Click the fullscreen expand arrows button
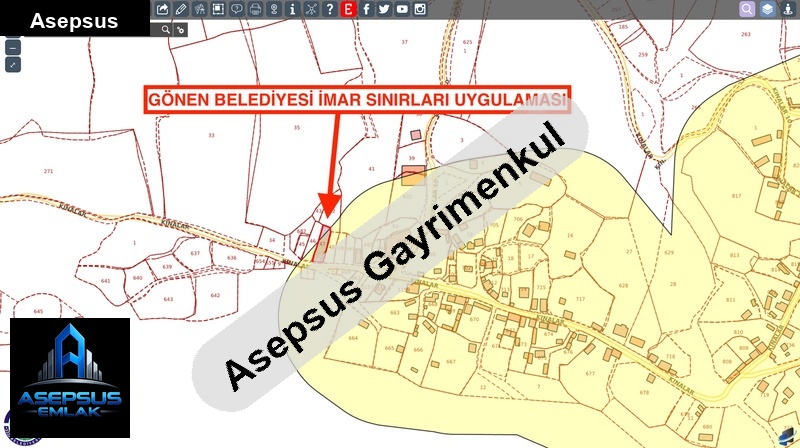800x448 pixels. [x=12, y=65]
